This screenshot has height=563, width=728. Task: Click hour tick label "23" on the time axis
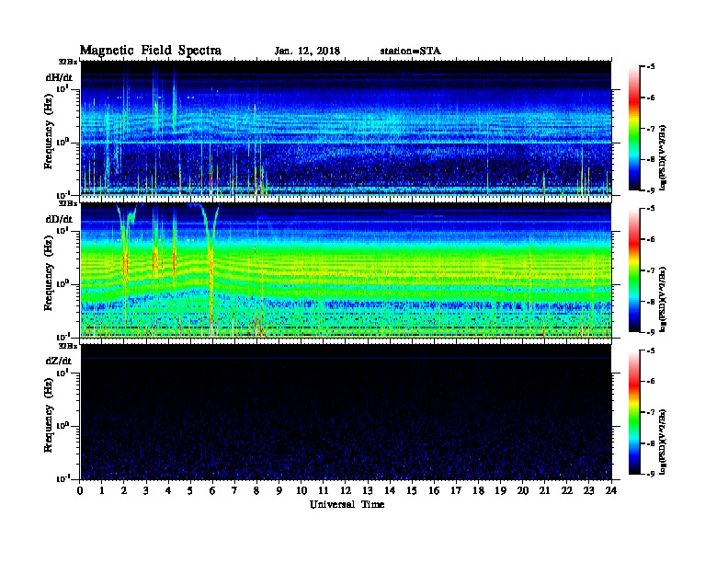[589, 490]
